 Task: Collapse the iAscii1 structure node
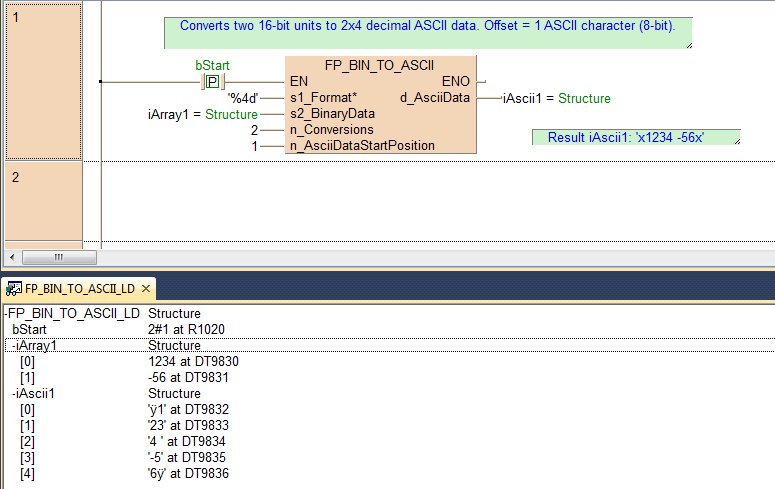click(11, 394)
